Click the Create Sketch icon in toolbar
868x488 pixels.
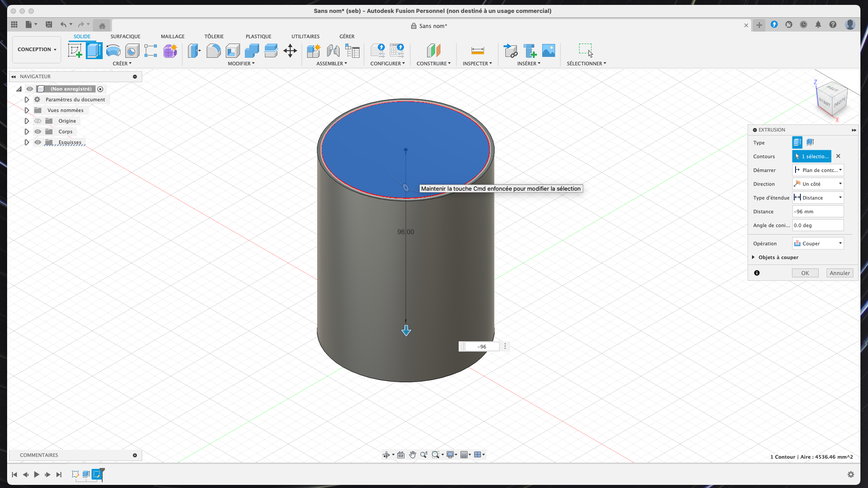[x=75, y=51]
